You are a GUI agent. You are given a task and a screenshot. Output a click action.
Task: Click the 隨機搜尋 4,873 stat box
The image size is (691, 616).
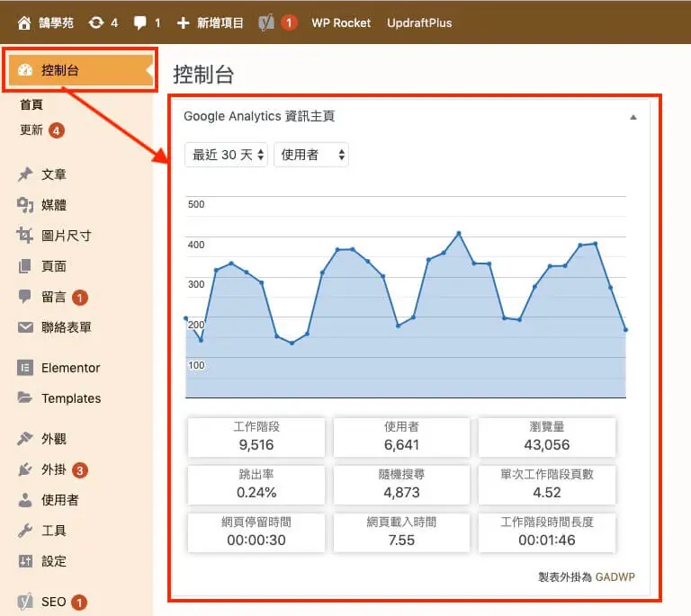[x=401, y=485]
